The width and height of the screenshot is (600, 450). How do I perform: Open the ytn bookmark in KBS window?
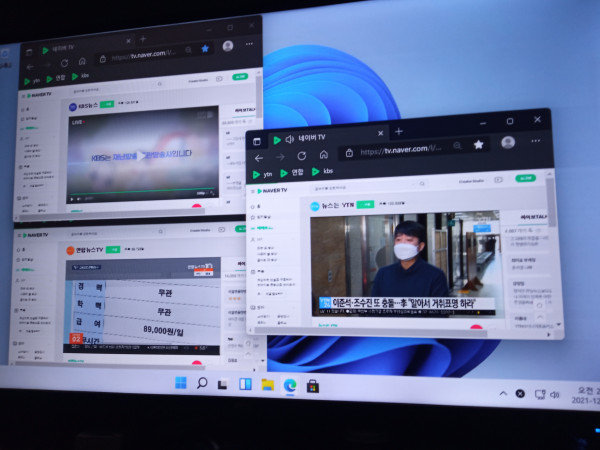(32, 81)
